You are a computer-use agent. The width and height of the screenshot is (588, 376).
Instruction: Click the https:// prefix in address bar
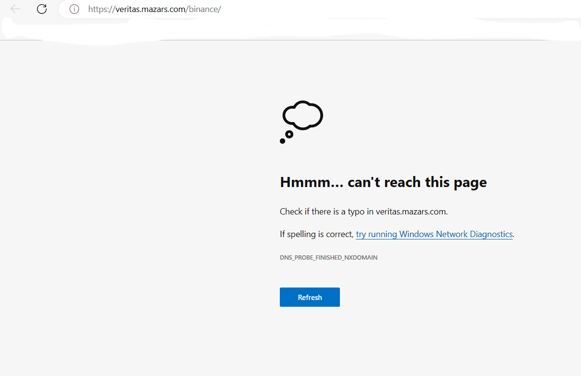pos(102,9)
